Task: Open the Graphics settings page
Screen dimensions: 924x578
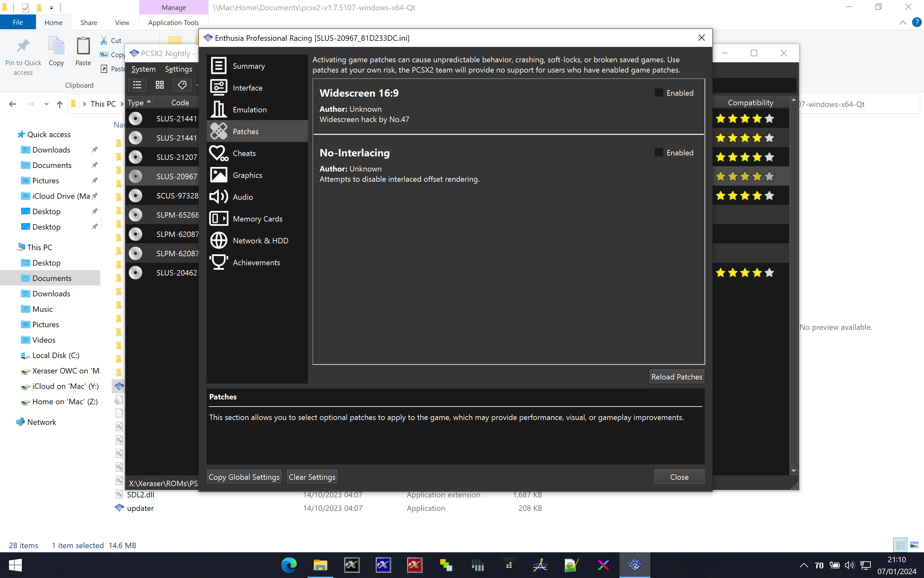Action: 257,175
